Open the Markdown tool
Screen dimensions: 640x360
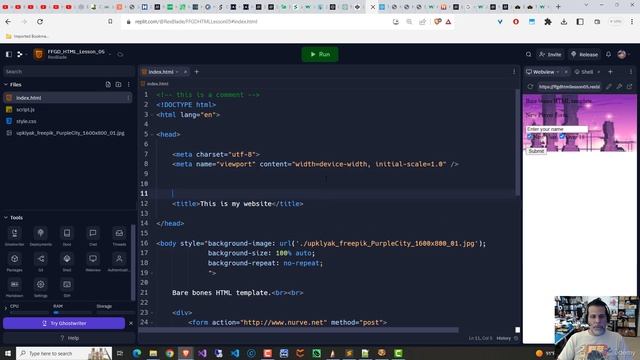(x=14, y=288)
